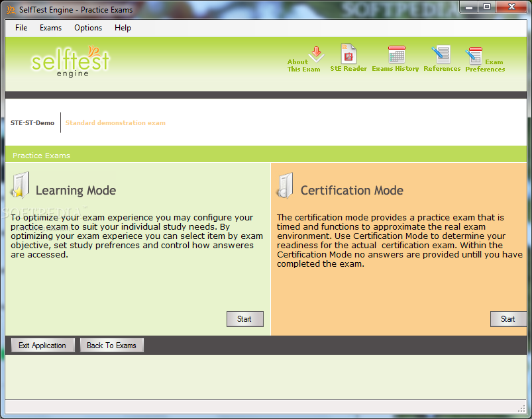Click the Exams History label

pyautogui.click(x=396, y=69)
